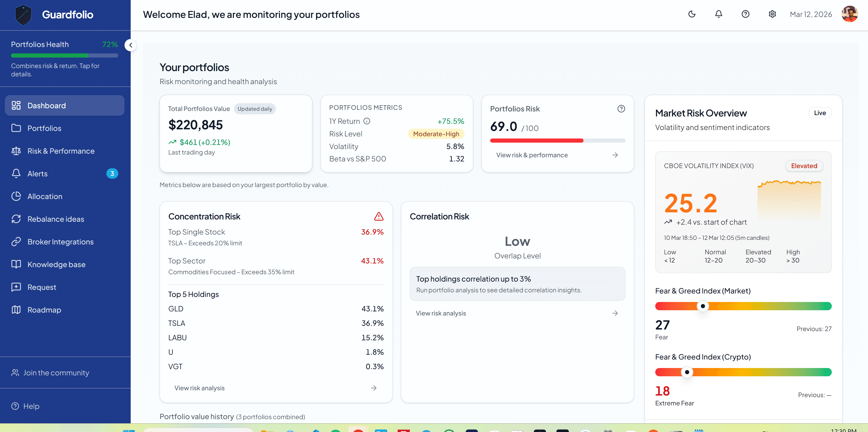Click the Elevated badge on the VIX card
This screenshot has height=432, width=868.
pyautogui.click(x=804, y=166)
